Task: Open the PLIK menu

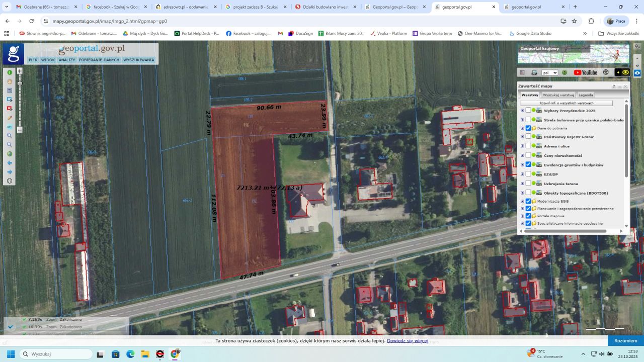Action: coord(33,60)
